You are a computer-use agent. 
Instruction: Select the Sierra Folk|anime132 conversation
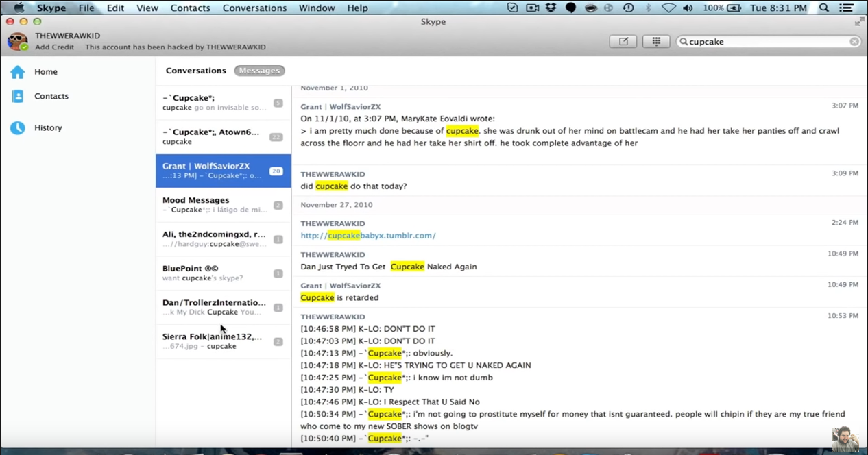224,341
